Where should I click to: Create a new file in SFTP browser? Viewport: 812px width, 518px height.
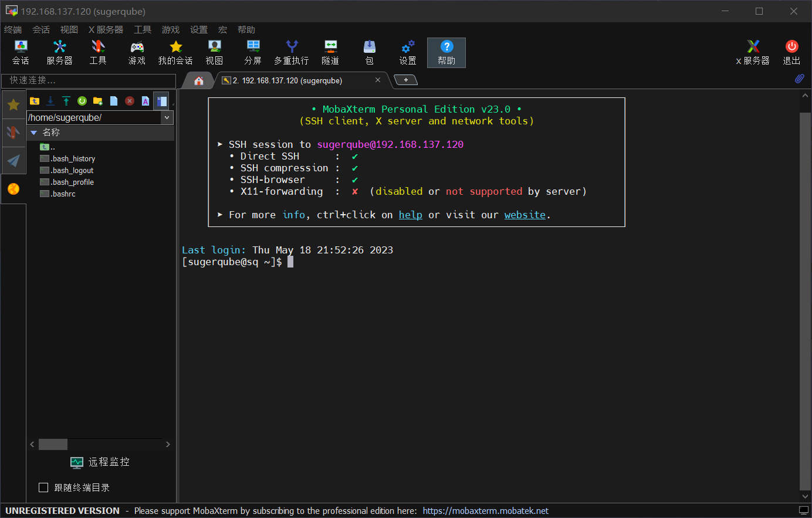pos(114,101)
